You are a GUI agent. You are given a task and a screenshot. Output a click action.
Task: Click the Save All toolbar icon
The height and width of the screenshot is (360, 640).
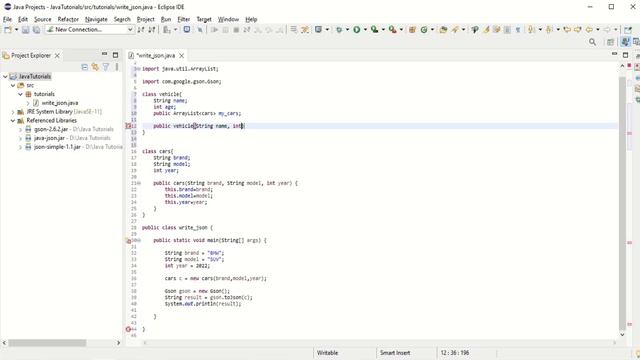pos(36,30)
